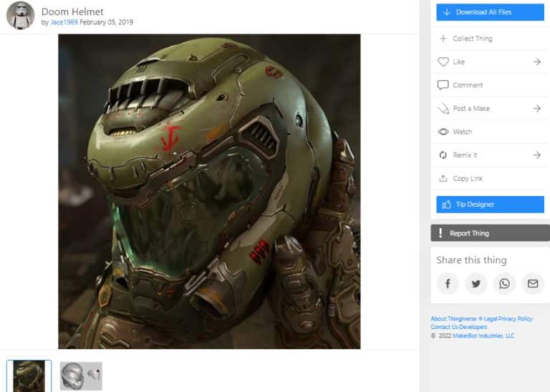Click the heart Like icon

[443, 62]
